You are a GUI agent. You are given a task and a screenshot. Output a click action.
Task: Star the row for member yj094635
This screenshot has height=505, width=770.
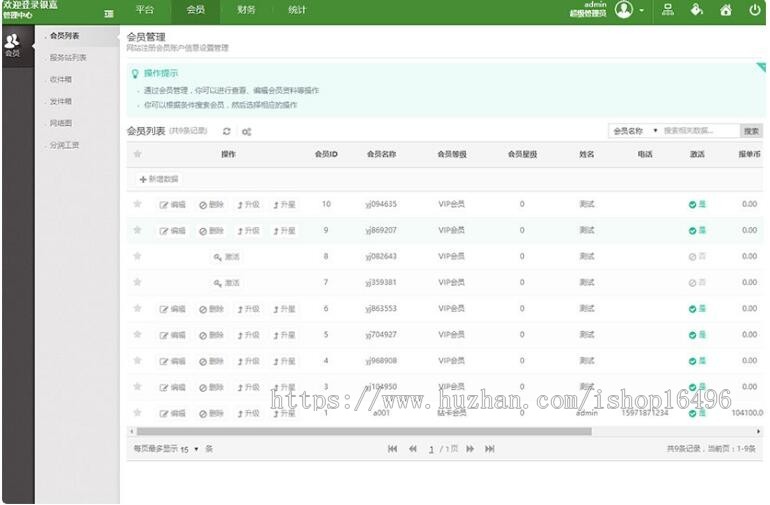[x=138, y=204]
